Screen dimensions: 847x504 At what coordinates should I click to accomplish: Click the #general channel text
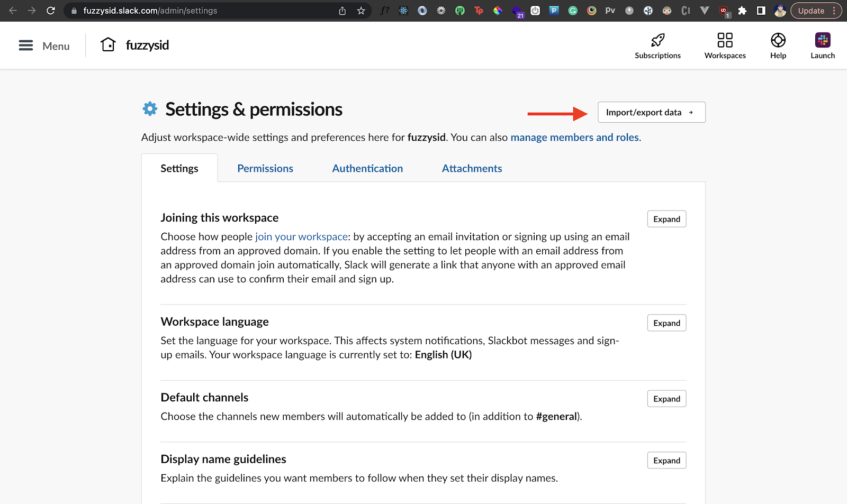(x=557, y=417)
